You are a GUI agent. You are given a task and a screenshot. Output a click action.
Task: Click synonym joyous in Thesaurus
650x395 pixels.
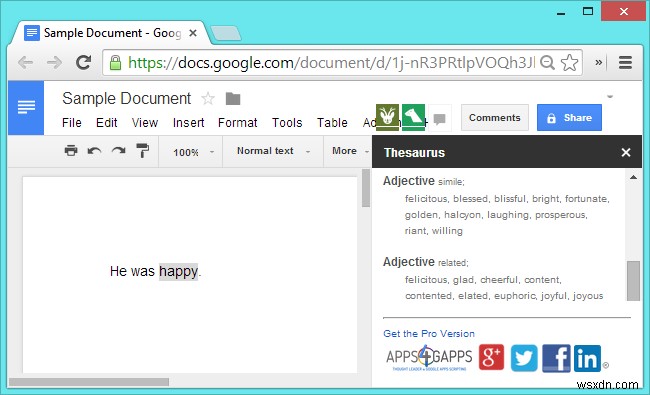click(588, 296)
